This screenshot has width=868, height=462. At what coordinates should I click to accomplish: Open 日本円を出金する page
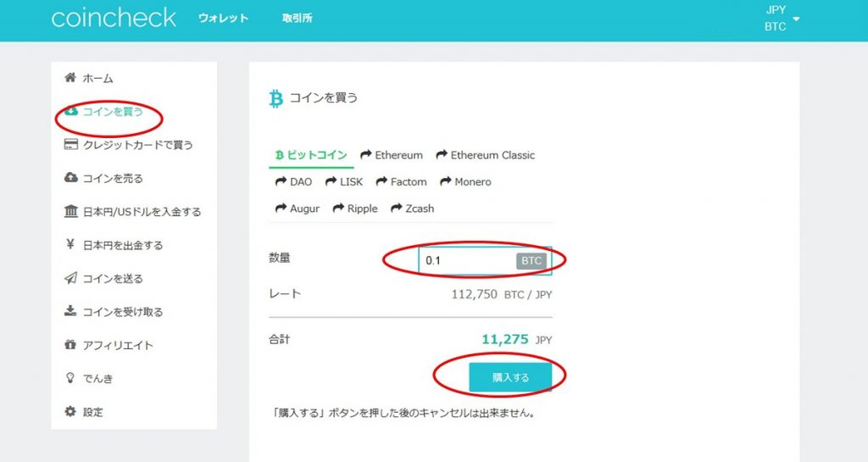(x=123, y=245)
